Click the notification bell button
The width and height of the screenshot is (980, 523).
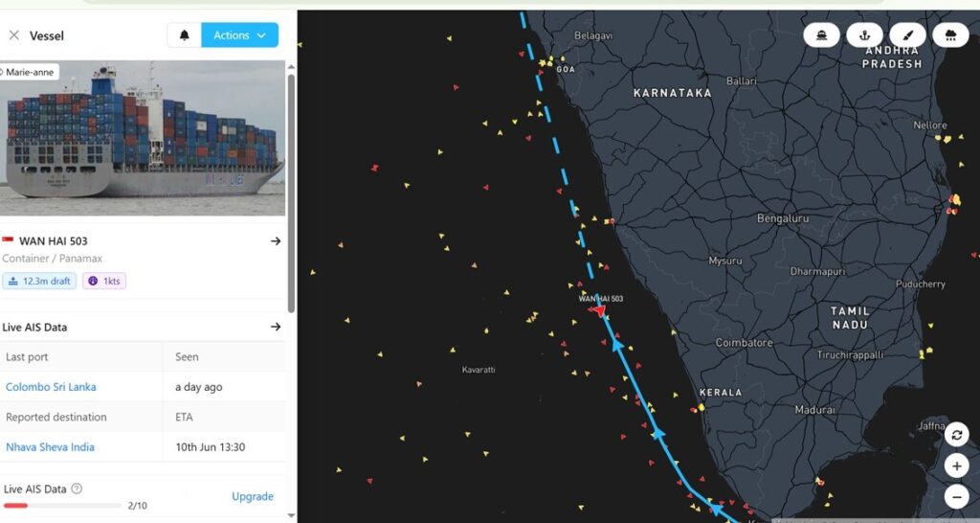(184, 35)
